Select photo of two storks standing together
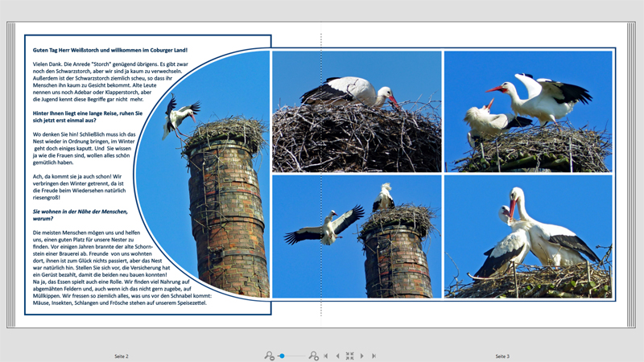This screenshot has width=644, height=362. click(528, 237)
